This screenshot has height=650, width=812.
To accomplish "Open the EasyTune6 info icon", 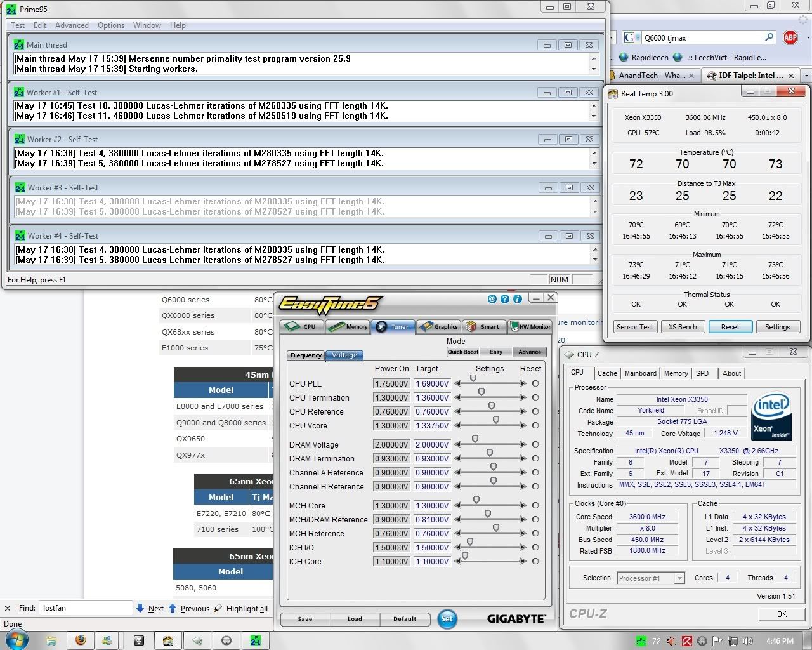I will 518,298.
